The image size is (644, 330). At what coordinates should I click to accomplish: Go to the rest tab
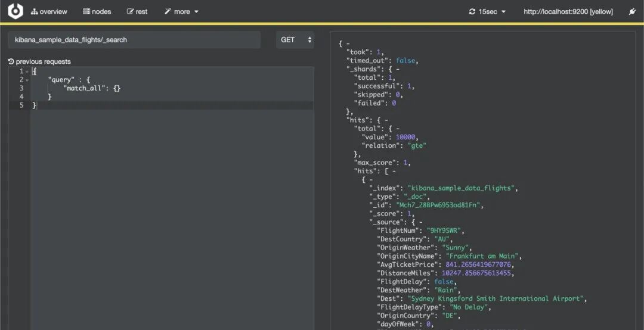137,11
